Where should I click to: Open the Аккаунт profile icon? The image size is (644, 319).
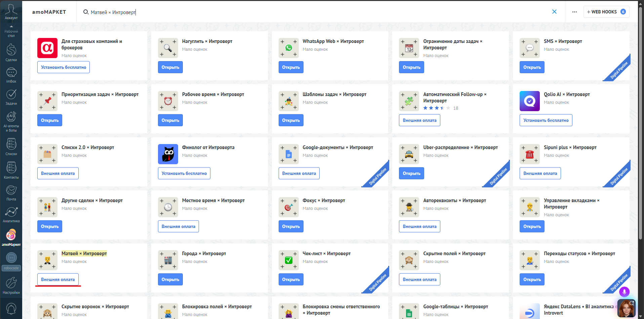pos(11,11)
